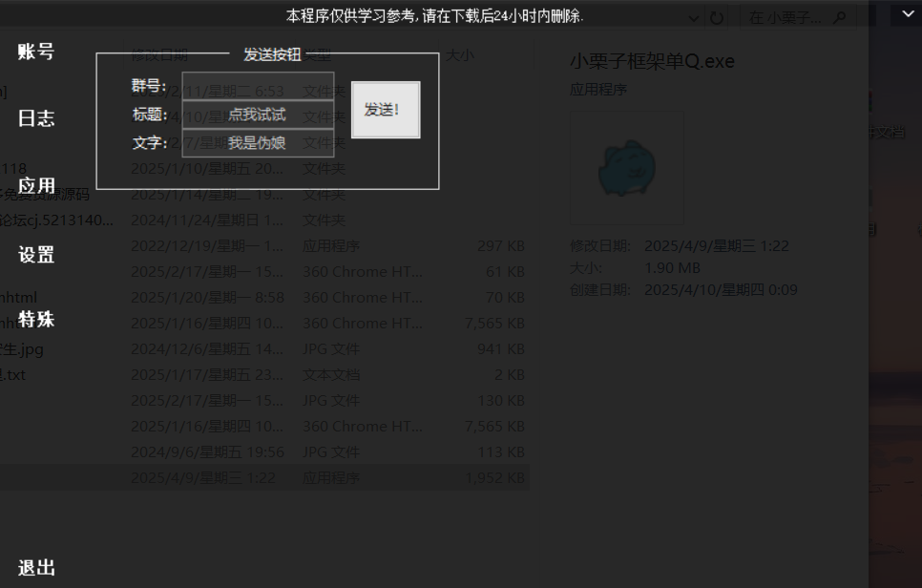
Task: Click the 文字 field showing 我是伪娘
Action: [x=258, y=143]
